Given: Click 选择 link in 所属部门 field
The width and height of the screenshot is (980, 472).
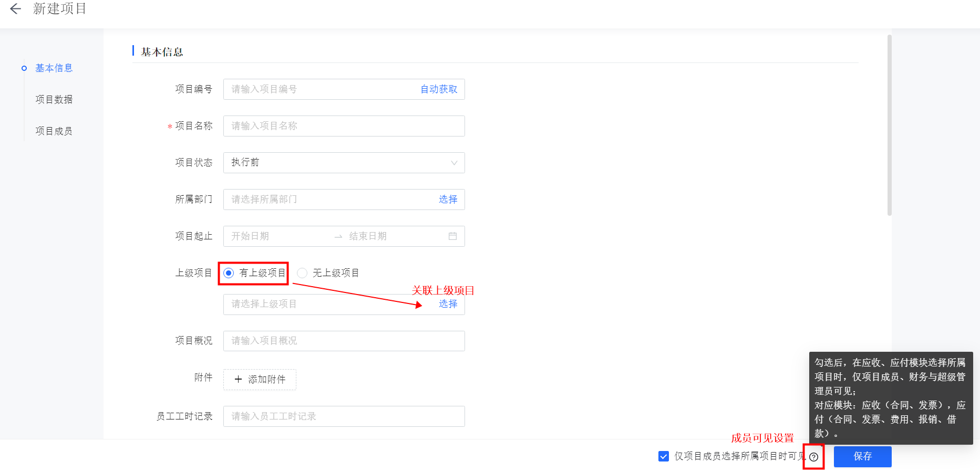Looking at the screenshot, I should [448, 200].
